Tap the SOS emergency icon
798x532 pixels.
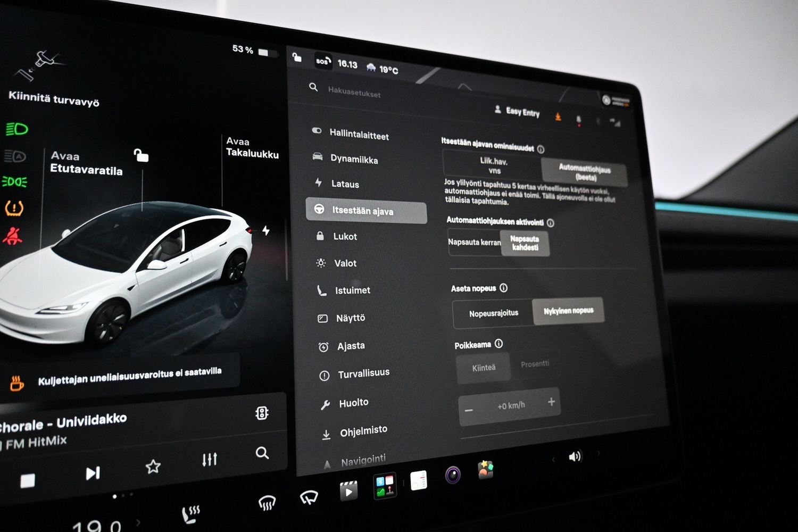click(x=323, y=61)
